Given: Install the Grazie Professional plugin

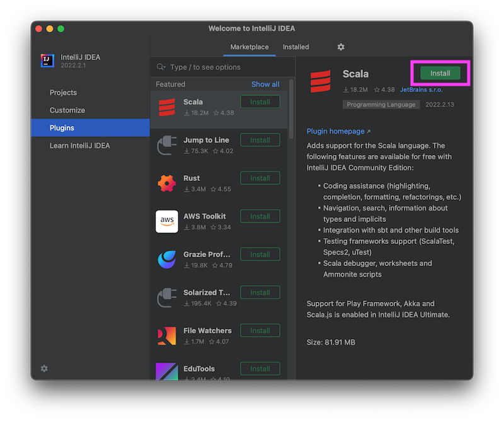Looking at the screenshot, I should (260, 255).
